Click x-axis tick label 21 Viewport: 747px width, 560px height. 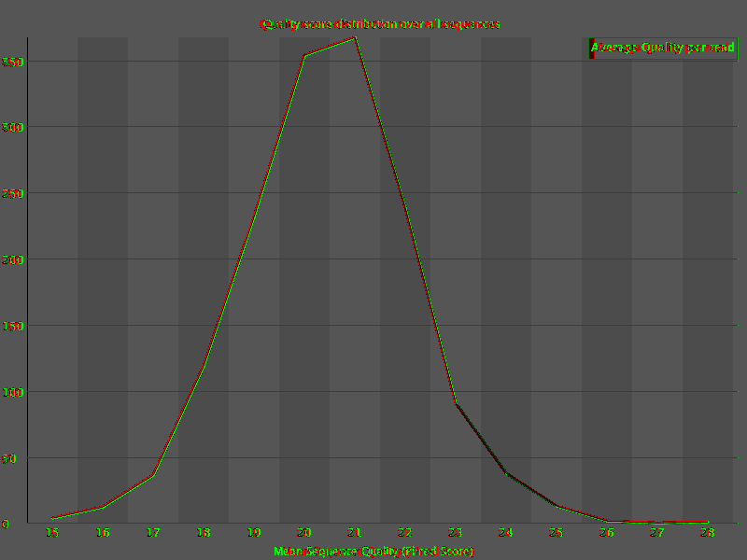(x=355, y=532)
